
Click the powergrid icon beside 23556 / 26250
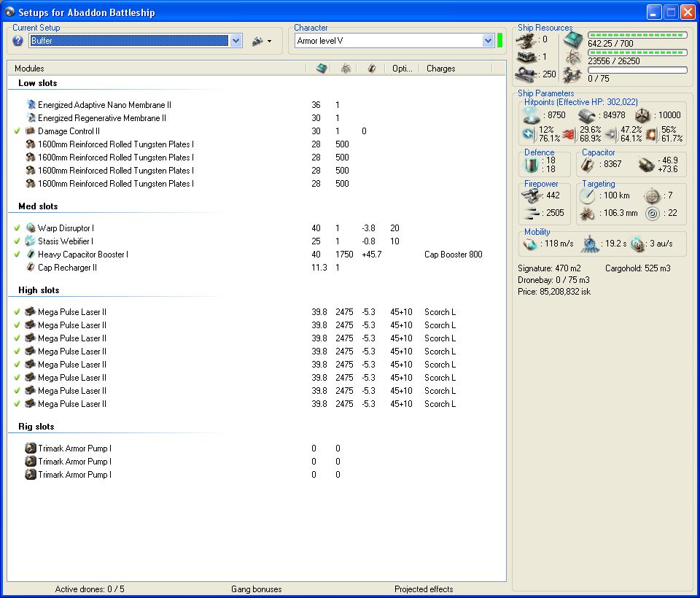pyautogui.click(x=573, y=57)
